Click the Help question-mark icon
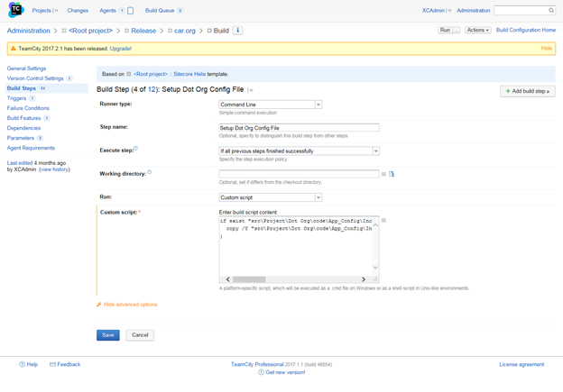Screen dimensions: 563x392 coord(23,364)
